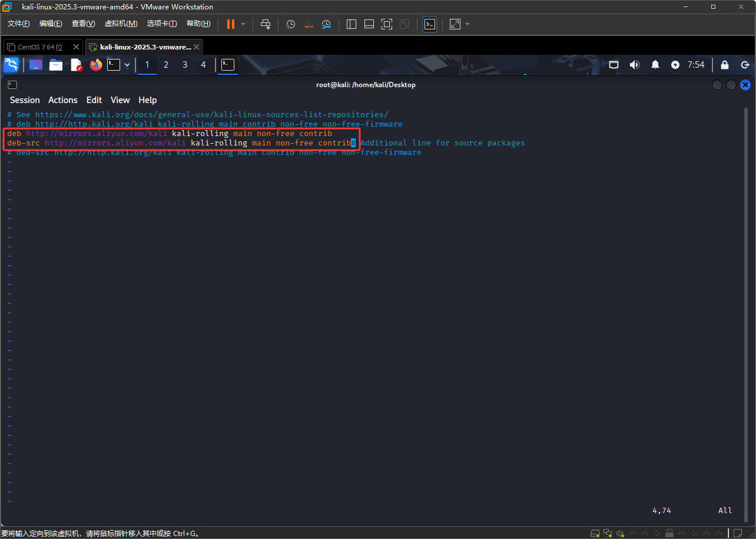
Task: Open the terminal Help menu
Action: [148, 100]
